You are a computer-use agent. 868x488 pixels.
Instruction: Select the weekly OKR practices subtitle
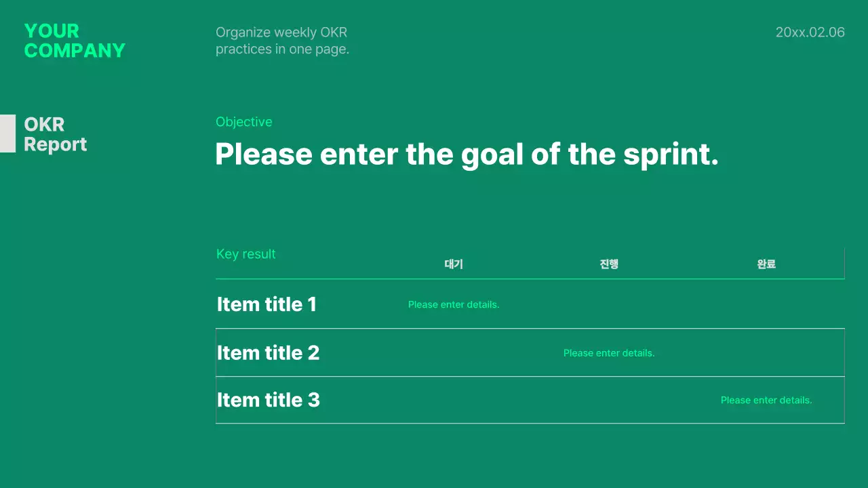(282, 41)
